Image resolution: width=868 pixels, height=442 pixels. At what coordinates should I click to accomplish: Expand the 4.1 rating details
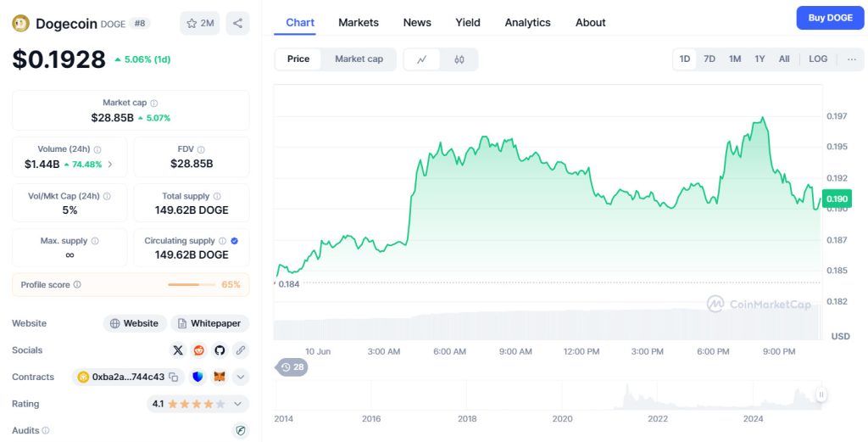[x=237, y=404]
